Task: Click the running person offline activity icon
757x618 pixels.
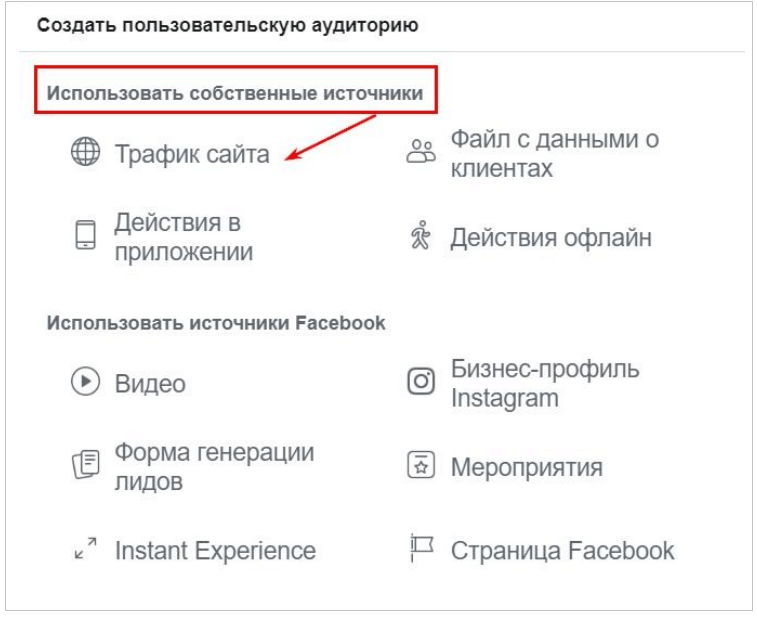Action: tap(420, 237)
